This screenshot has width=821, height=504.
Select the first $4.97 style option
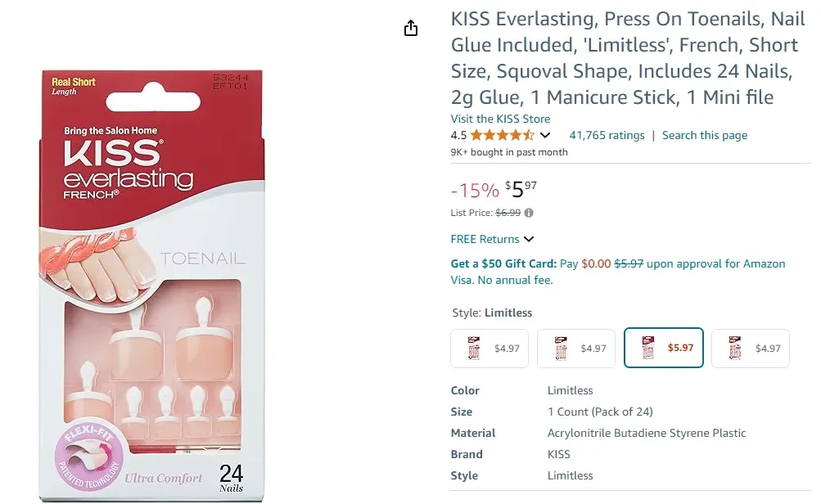(489, 349)
